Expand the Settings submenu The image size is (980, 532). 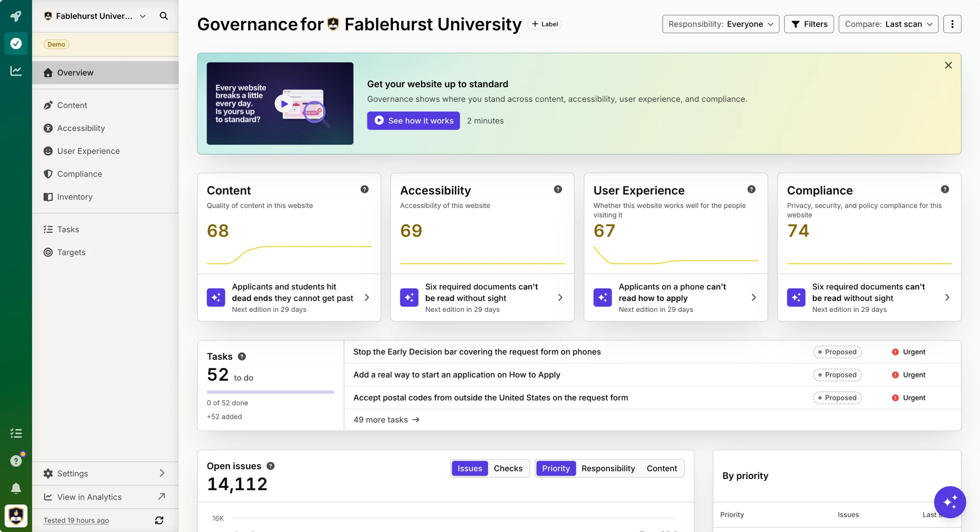tap(105, 473)
